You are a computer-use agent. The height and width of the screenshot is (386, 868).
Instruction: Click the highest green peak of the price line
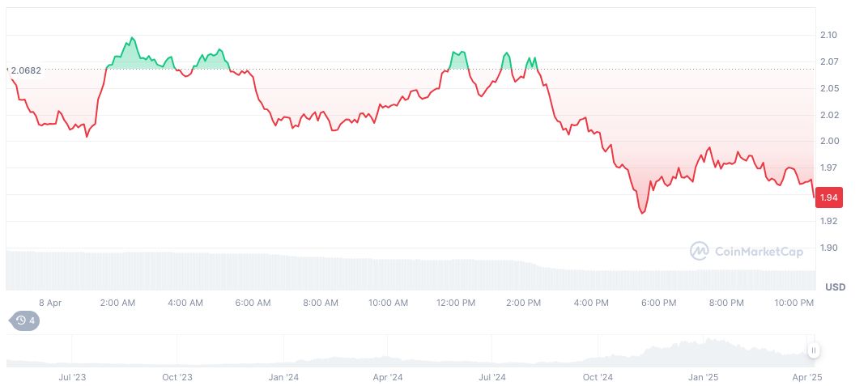click(x=132, y=38)
